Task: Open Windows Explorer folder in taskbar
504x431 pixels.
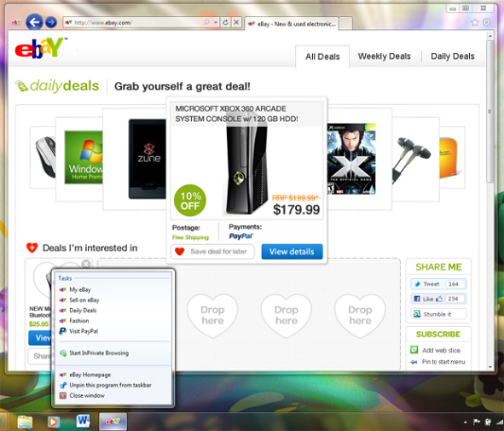Action: 25,422
